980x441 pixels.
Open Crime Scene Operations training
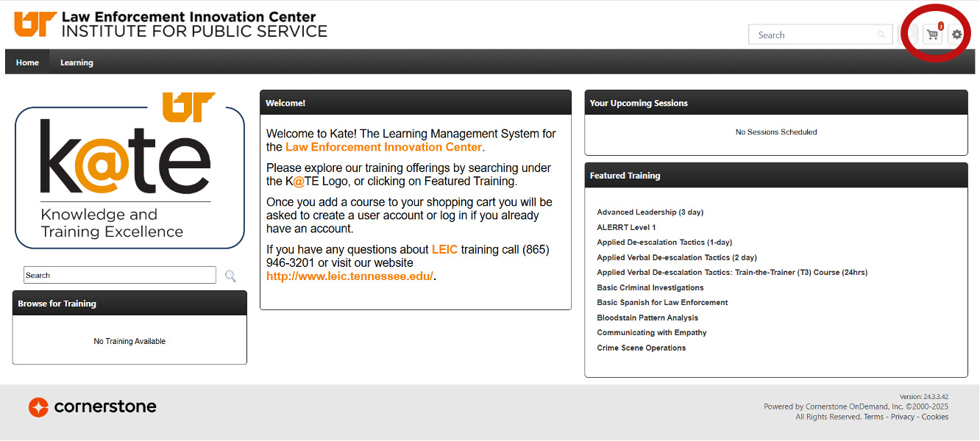pos(642,348)
